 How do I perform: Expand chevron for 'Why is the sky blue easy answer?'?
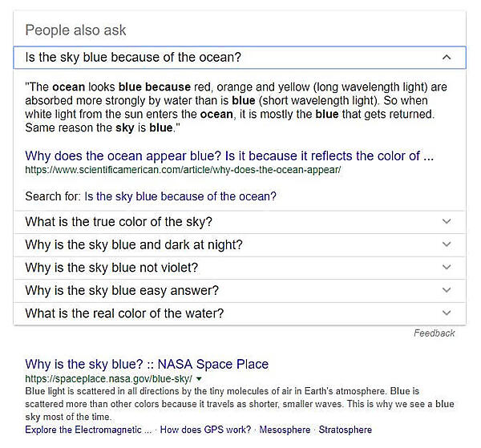(447, 290)
